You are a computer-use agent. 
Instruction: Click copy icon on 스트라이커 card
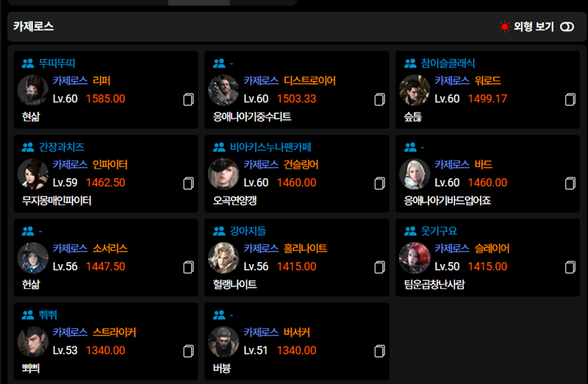188,351
